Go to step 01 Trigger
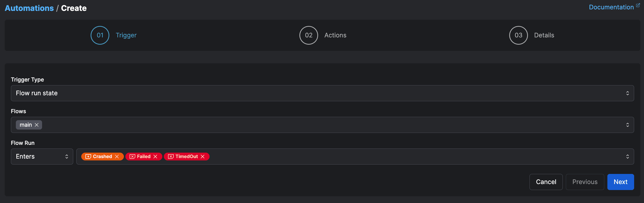The image size is (644, 203). click(100, 35)
